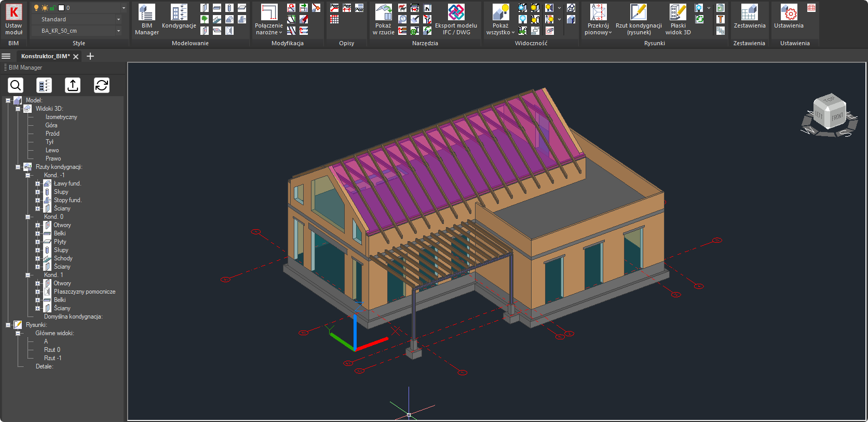
Task: Select the stairs modelling tool icon
Action: [x=217, y=19]
